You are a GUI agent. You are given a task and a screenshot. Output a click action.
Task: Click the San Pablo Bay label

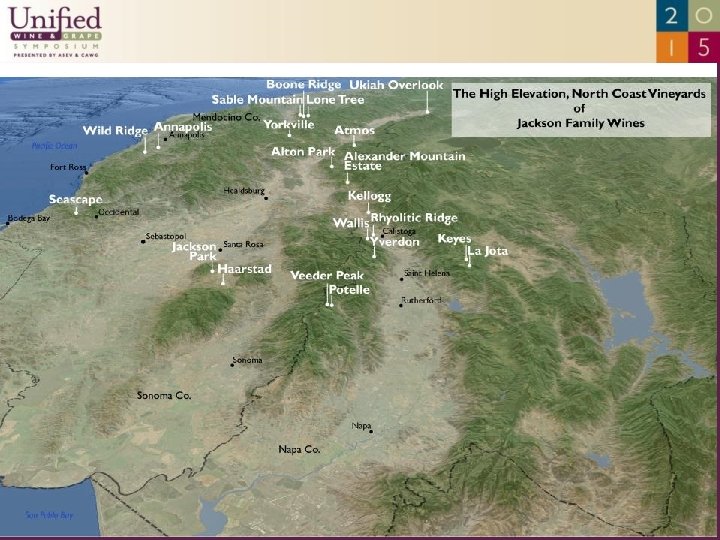(49, 515)
